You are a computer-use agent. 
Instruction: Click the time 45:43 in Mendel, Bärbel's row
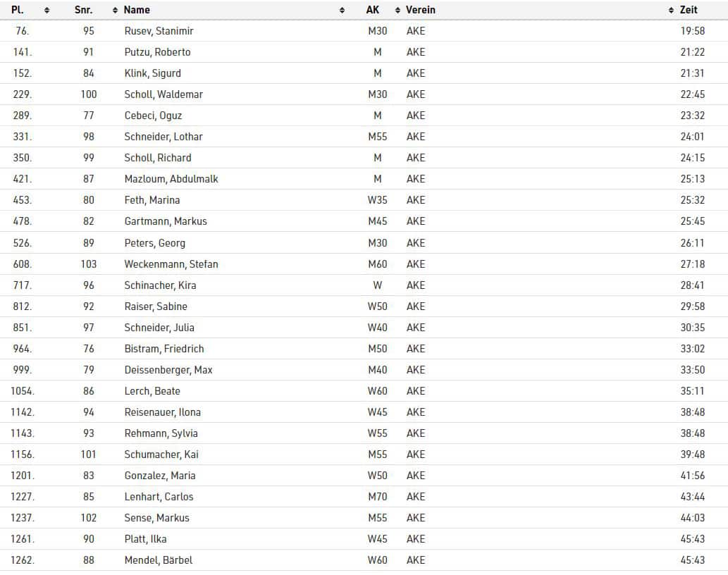coord(693,560)
